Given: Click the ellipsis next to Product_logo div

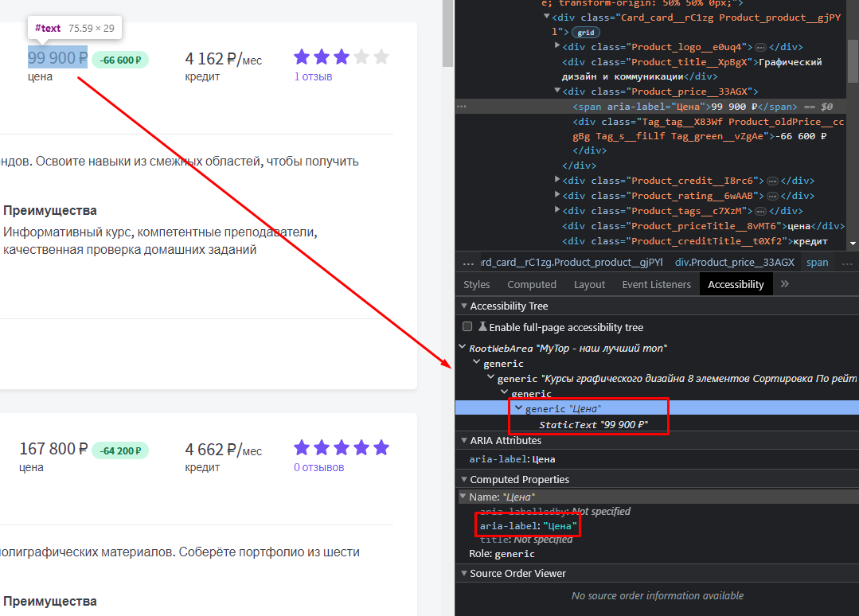Looking at the screenshot, I should pyautogui.click(x=760, y=47).
